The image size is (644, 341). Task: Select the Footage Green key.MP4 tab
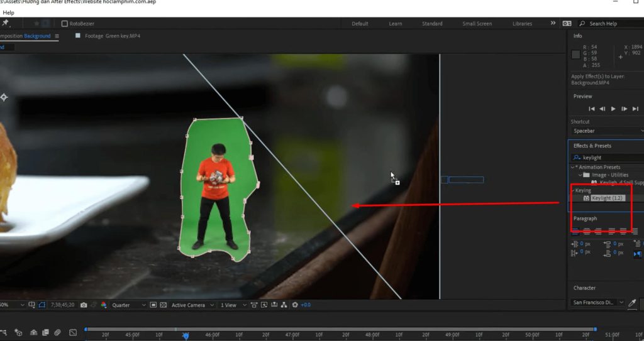pyautogui.click(x=113, y=36)
